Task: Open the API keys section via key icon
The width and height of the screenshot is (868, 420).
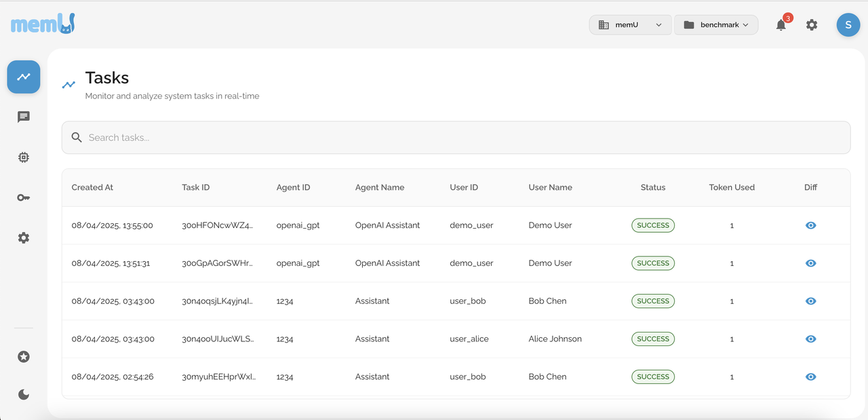Action: tap(23, 197)
